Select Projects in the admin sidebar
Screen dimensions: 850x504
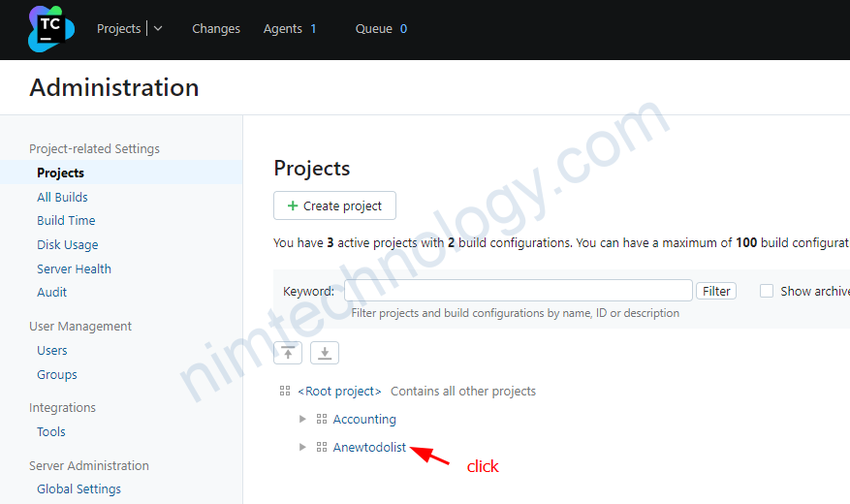(x=60, y=173)
